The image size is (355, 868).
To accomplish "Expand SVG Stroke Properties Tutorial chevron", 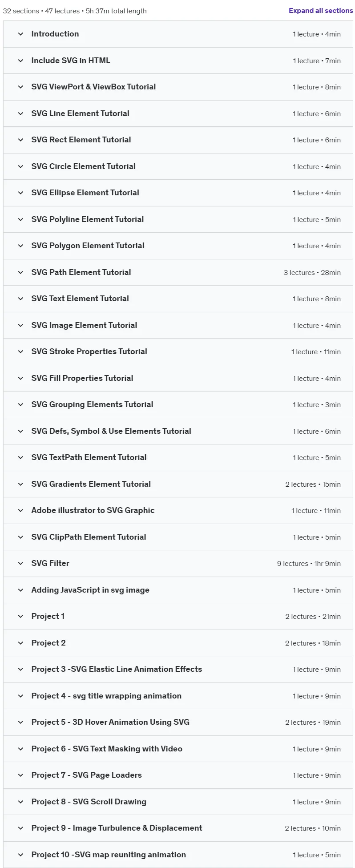I will [x=20, y=351].
